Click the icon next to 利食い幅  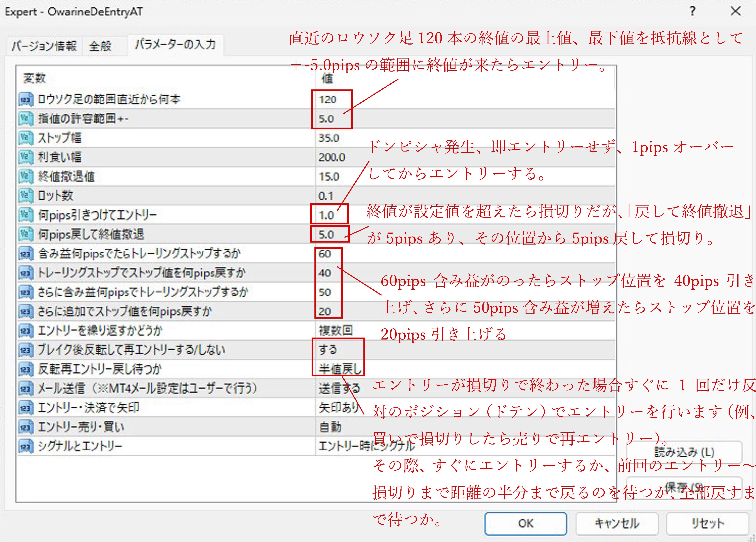tap(26, 157)
